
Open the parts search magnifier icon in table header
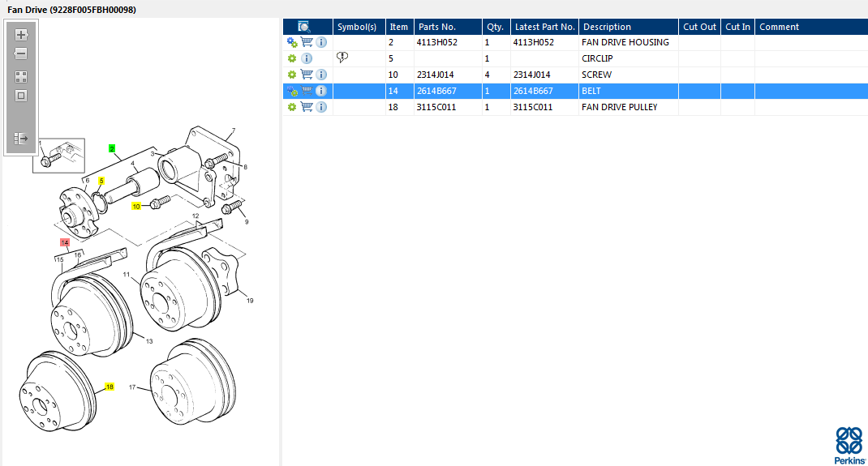point(304,27)
